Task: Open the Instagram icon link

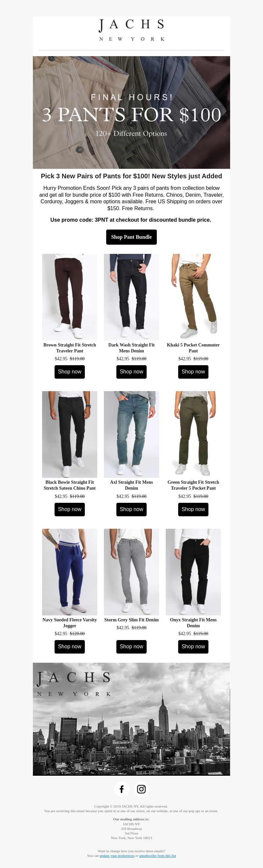Action: point(141,789)
